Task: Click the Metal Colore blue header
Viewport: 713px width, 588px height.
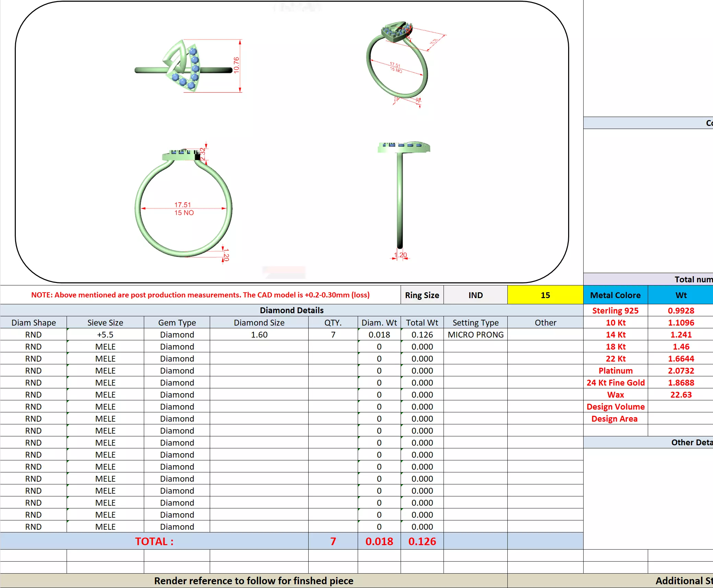Action: click(x=615, y=295)
